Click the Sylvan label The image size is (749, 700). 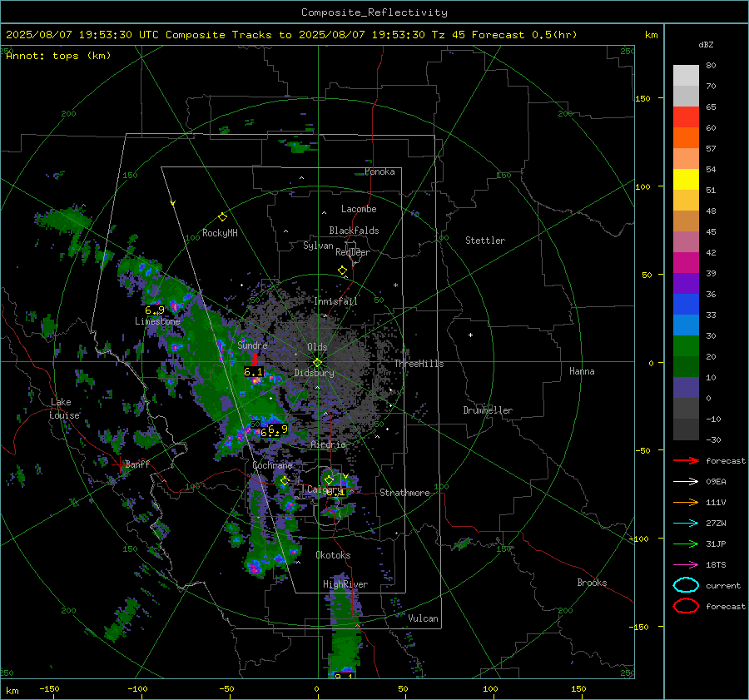318,246
